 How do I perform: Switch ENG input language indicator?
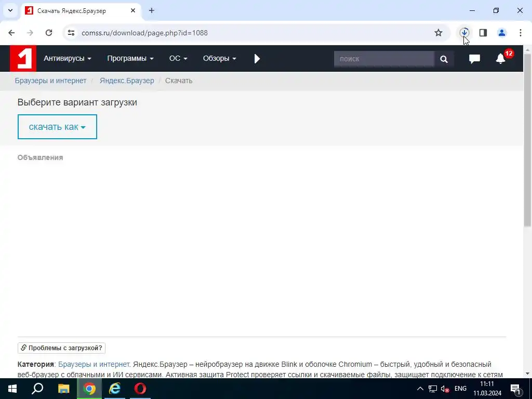coord(460,389)
